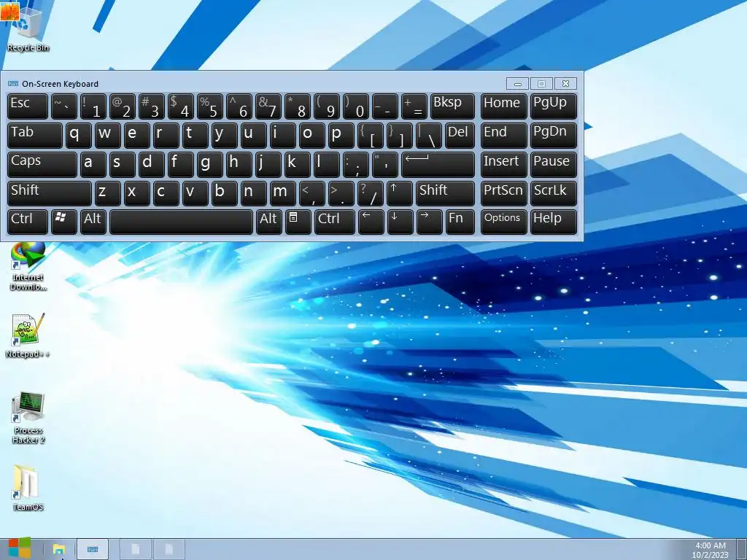Image resolution: width=747 pixels, height=560 pixels.
Task: Tap the PgUp key
Action: (553, 106)
